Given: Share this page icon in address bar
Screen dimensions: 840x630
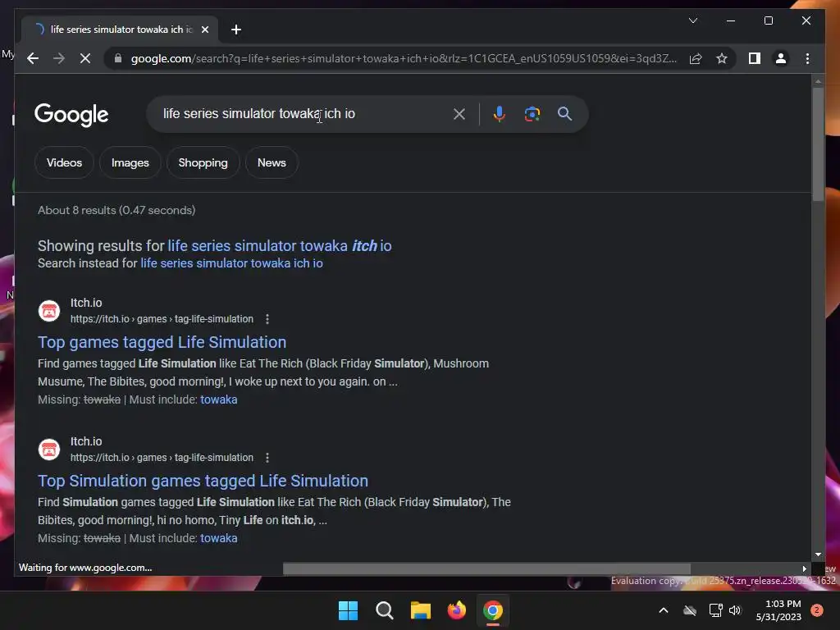Looking at the screenshot, I should point(696,58).
